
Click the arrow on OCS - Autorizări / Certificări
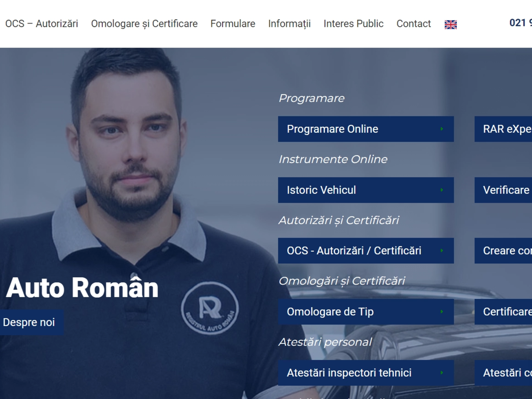pos(442,251)
